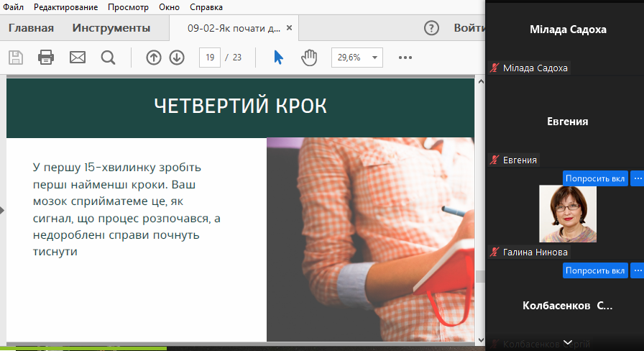Switch to the Hand pan tool
Screen dimensions: 644x351
click(309, 58)
